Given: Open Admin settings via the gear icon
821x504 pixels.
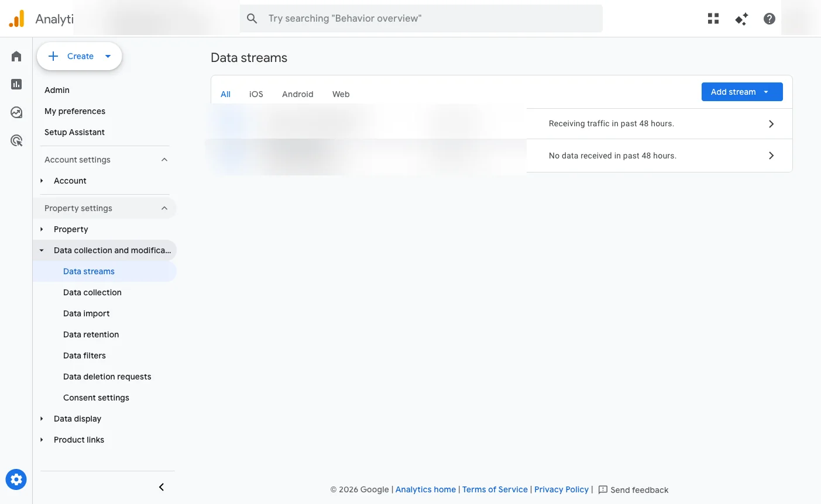Looking at the screenshot, I should pyautogui.click(x=16, y=479).
